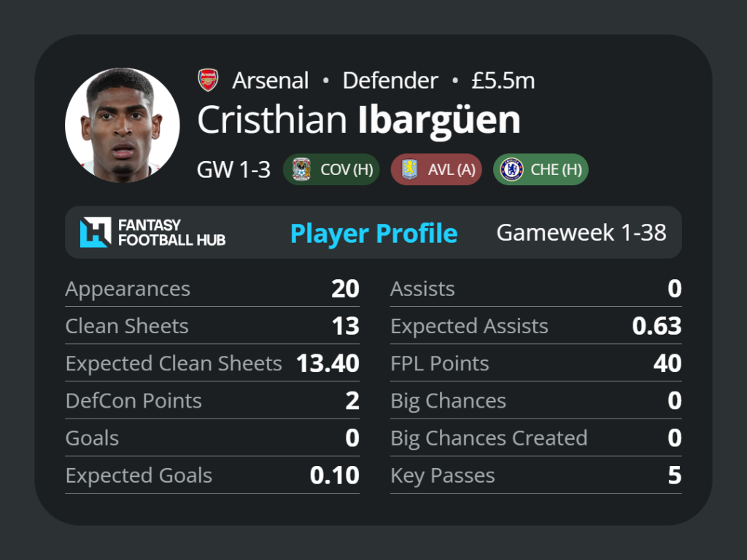Click the Appearances stat row

pos(212,289)
